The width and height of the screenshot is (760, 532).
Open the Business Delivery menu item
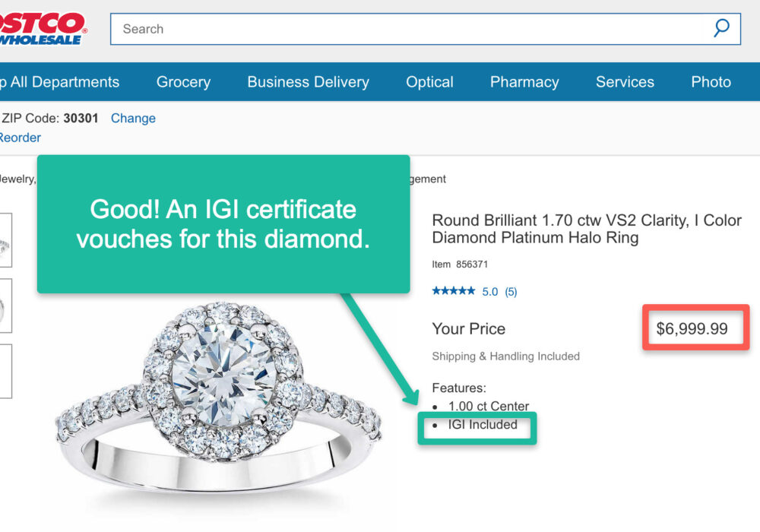coord(308,82)
